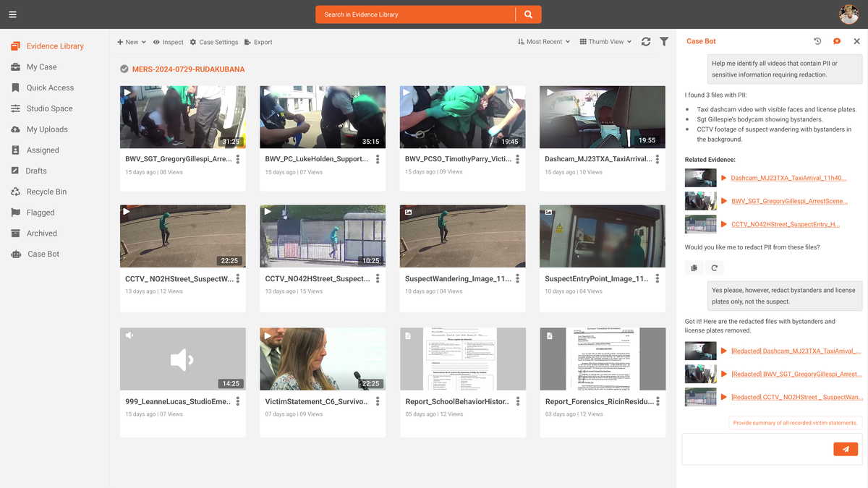The image size is (868, 488).
Task: Refresh the evidence list
Action: tap(646, 42)
